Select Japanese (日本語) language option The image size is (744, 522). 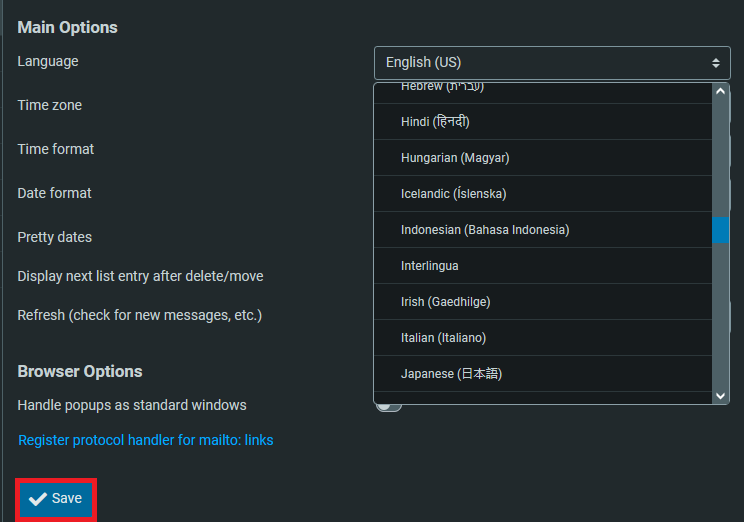pos(451,374)
